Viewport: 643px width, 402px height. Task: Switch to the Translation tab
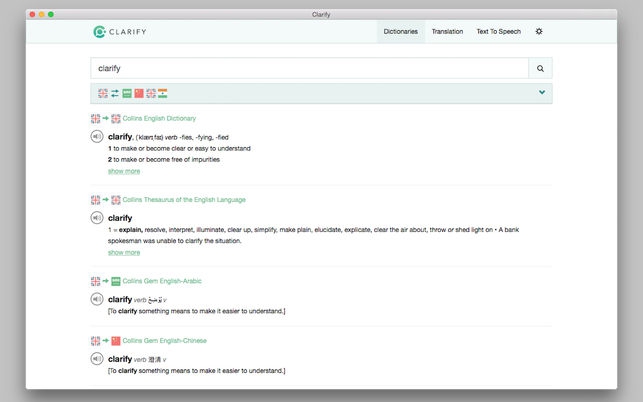coord(447,32)
